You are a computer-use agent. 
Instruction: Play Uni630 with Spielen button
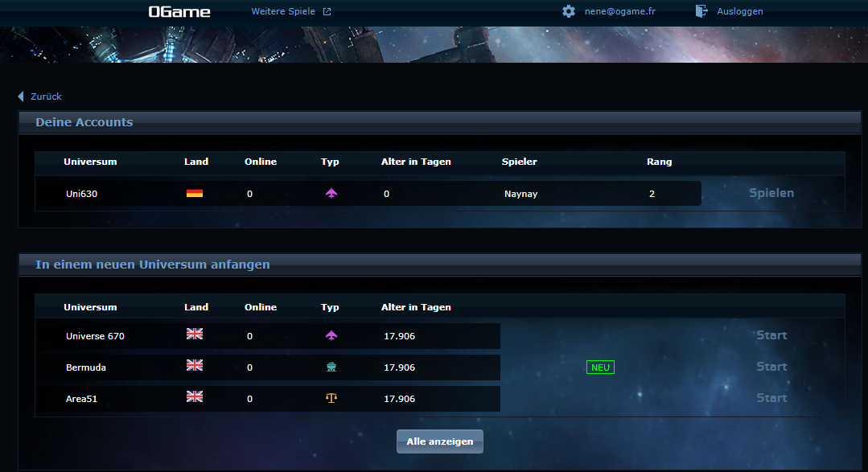tap(771, 192)
